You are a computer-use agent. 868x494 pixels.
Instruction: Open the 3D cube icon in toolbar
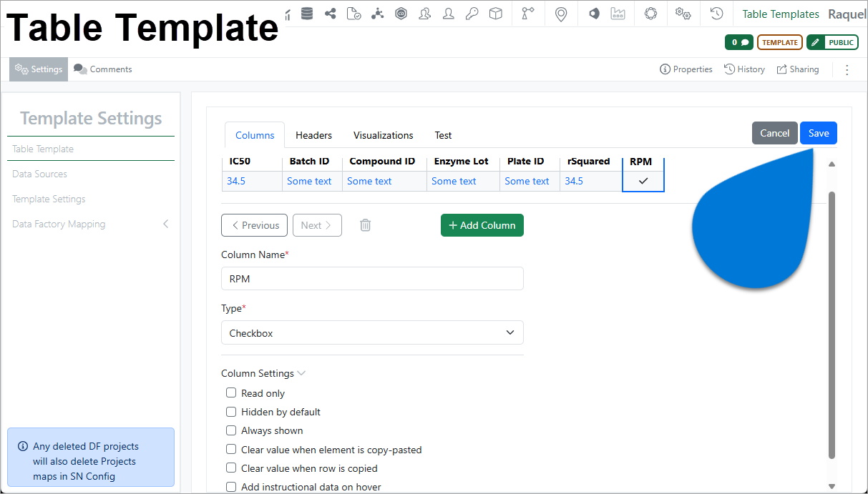[495, 14]
